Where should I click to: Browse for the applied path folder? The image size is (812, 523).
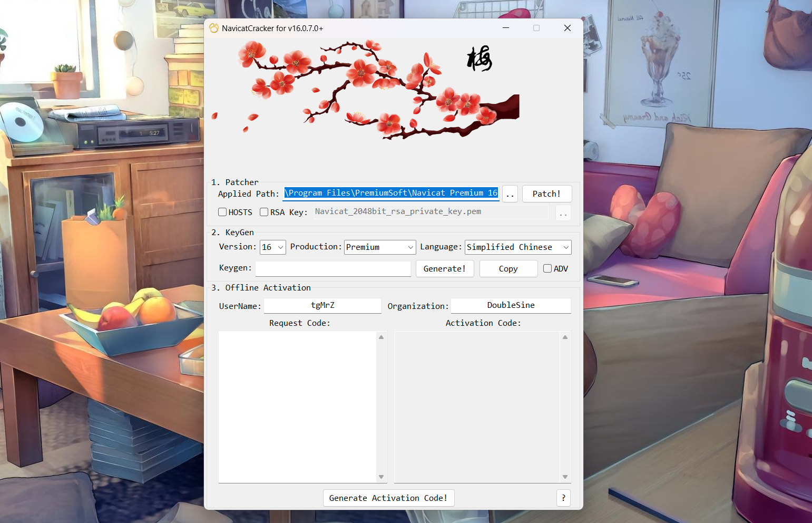click(x=510, y=194)
